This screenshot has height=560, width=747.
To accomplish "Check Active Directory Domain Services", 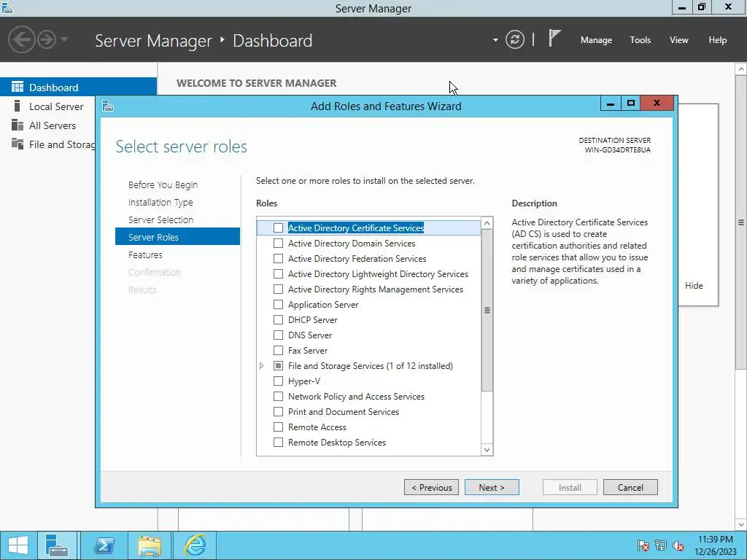I will (278, 244).
